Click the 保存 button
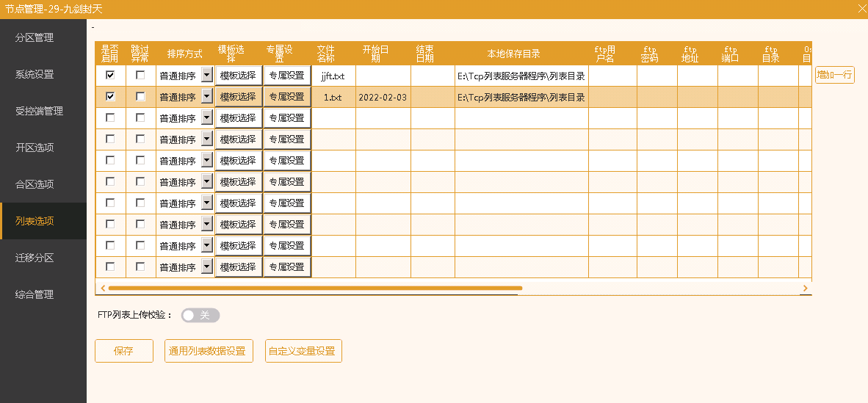This screenshot has width=868, height=403. click(123, 351)
